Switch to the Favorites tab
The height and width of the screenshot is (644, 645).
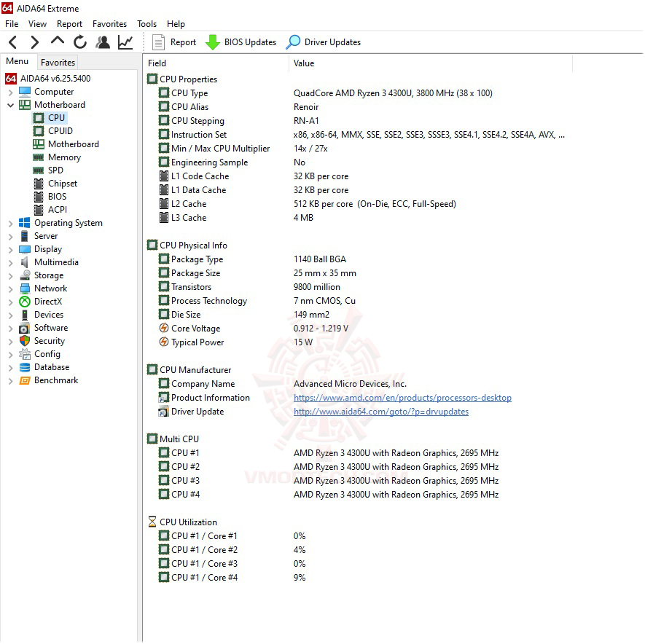click(x=57, y=63)
